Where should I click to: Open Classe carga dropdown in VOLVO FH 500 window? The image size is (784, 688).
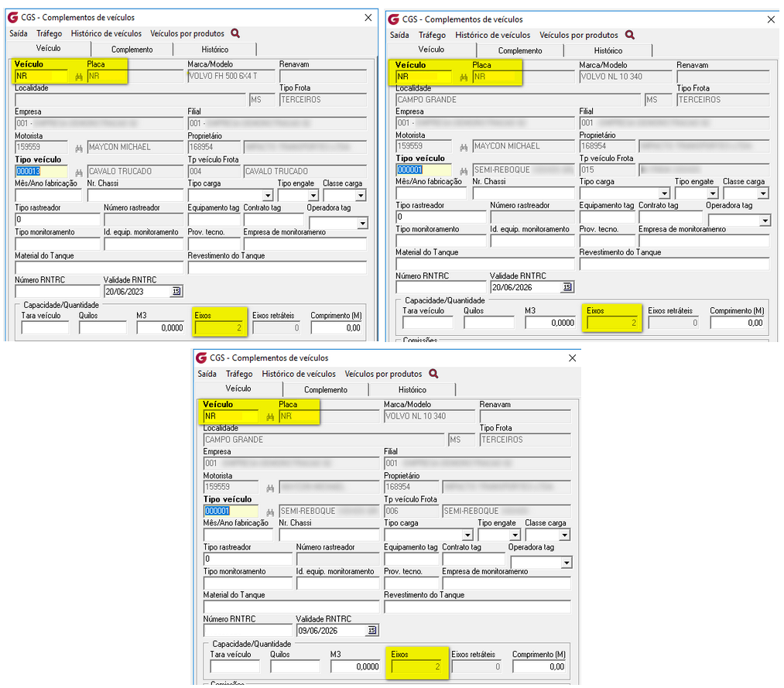tap(361, 196)
